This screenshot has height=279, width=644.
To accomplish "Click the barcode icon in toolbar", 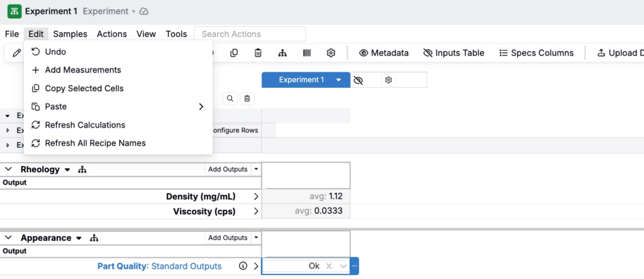I will click(x=306, y=53).
